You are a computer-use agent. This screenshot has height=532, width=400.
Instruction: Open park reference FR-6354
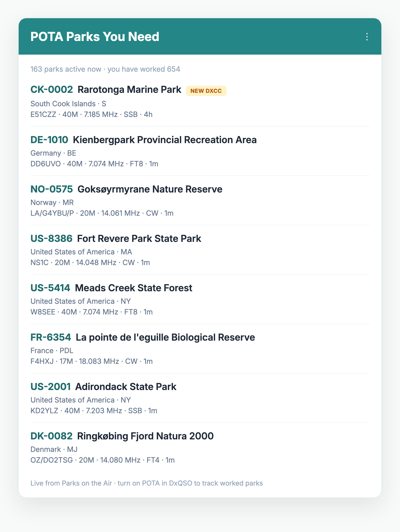tap(51, 337)
